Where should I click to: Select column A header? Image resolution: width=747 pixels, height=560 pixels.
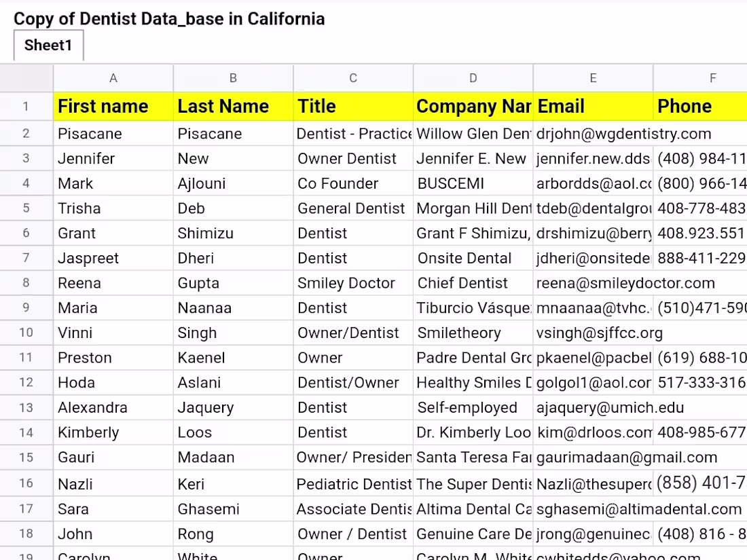click(113, 77)
